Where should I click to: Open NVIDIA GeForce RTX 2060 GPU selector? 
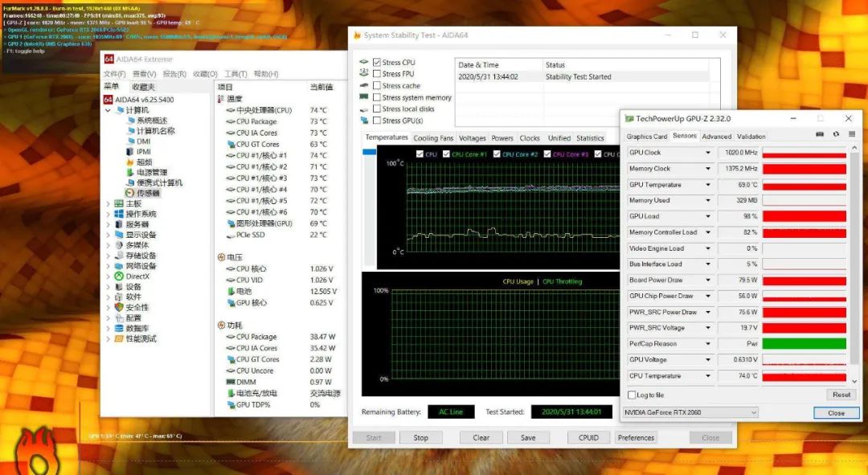690,412
